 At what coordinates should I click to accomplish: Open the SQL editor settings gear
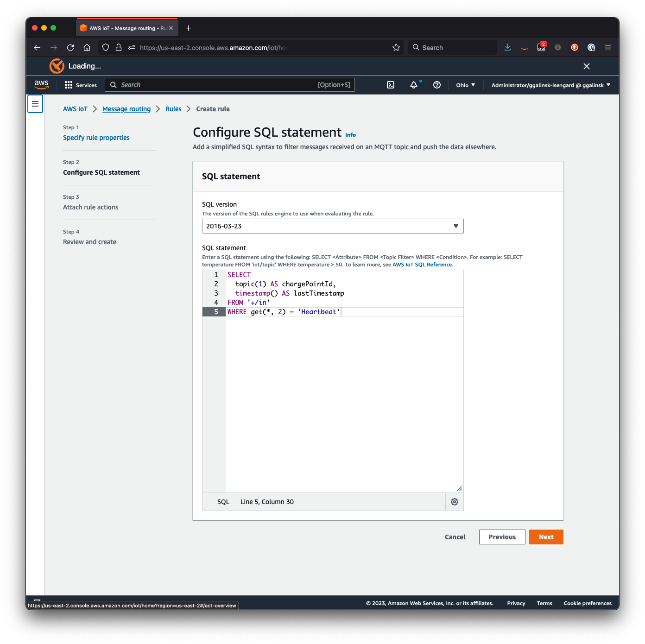[x=454, y=502]
